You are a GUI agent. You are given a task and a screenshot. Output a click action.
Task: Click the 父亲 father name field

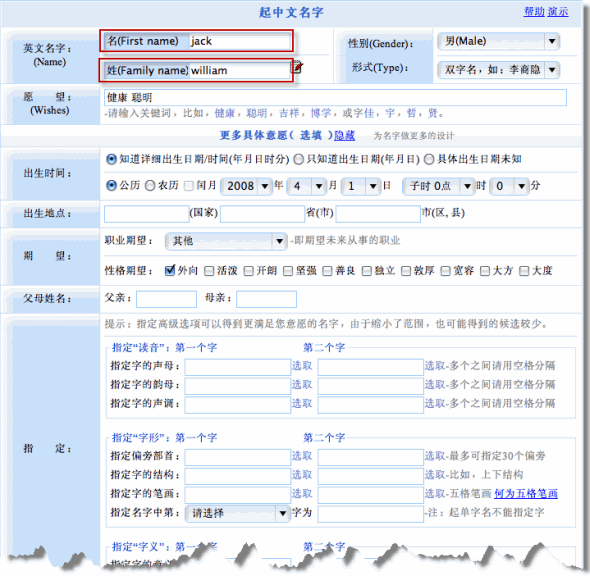point(166,299)
